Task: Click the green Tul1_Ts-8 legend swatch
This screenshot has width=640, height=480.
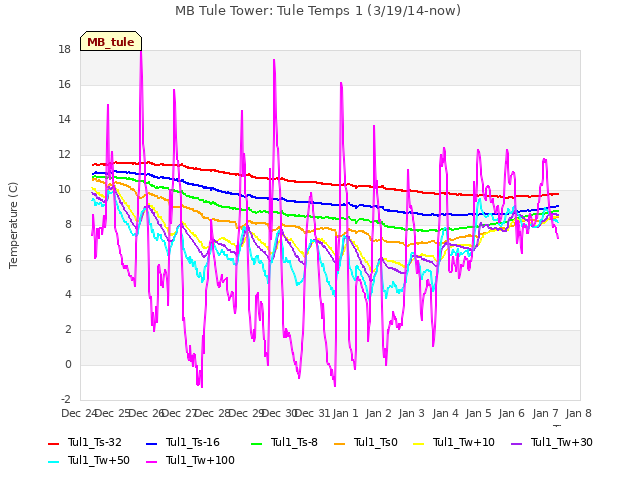Action: [256, 444]
